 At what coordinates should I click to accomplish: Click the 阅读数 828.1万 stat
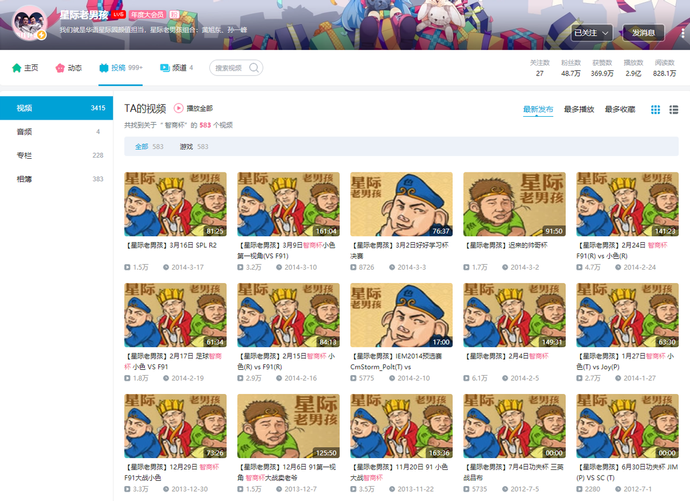(664, 68)
